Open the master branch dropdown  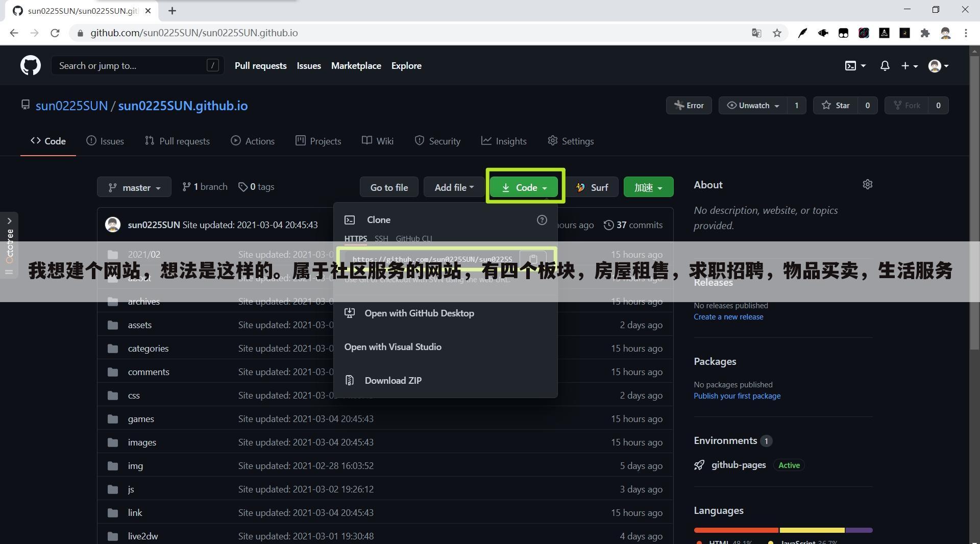pos(134,187)
